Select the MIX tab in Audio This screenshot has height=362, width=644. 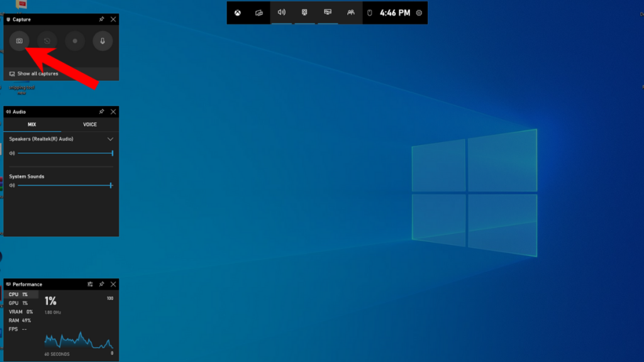click(32, 124)
